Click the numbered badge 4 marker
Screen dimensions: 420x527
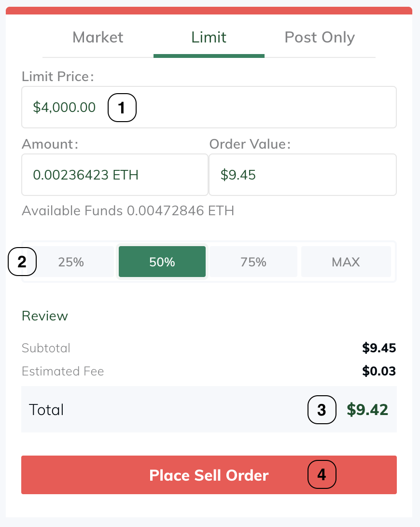pyautogui.click(x=322, y=474)
